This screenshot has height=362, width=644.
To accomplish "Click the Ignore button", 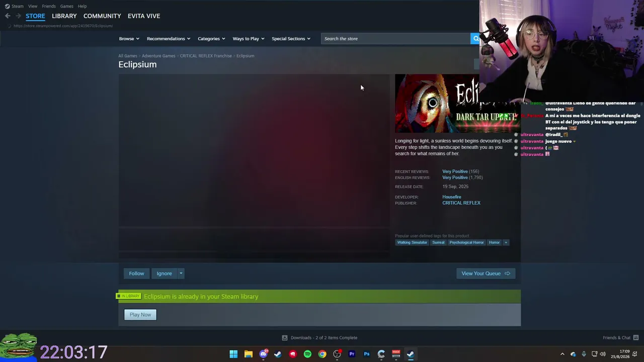I will 164,274.
